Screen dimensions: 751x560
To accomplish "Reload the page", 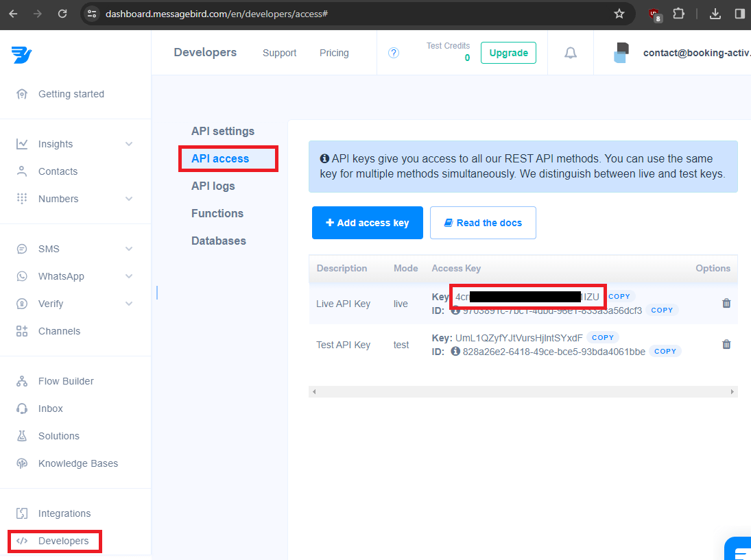I will coord(62,14).
